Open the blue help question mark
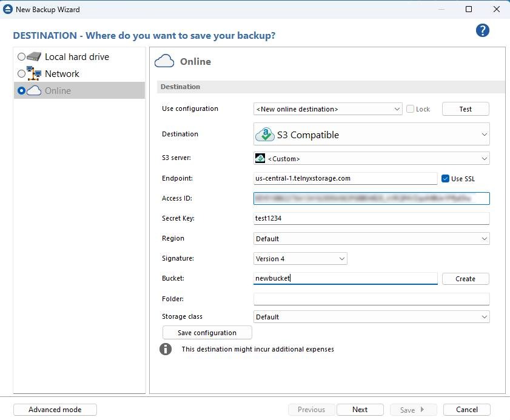 coord(482,30)
